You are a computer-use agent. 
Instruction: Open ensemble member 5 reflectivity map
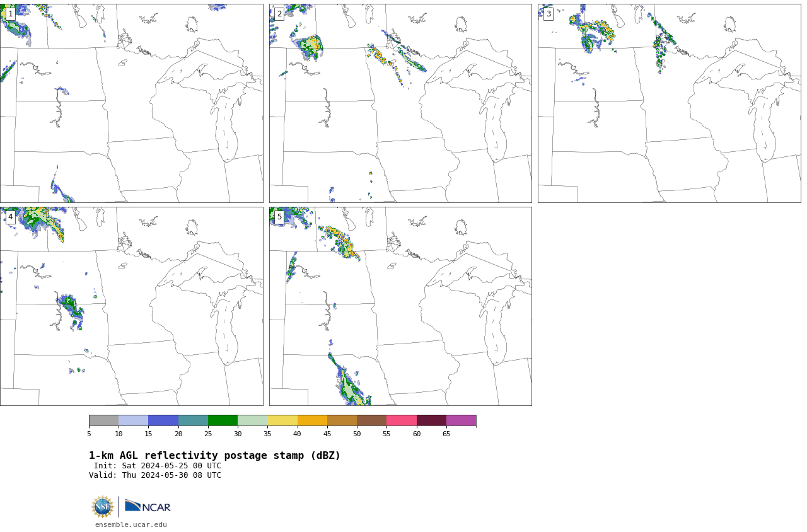pyautogui.click(x=400, y=306)
